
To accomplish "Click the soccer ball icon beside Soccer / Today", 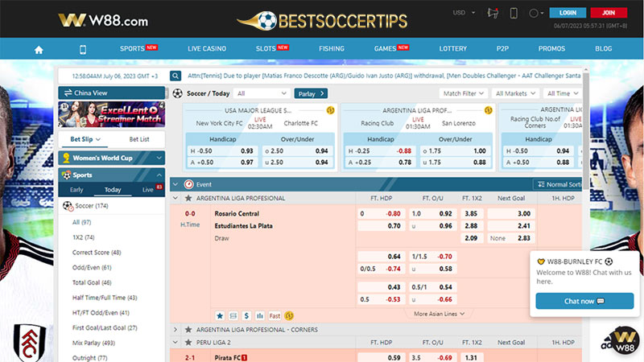I will point(177,93).
